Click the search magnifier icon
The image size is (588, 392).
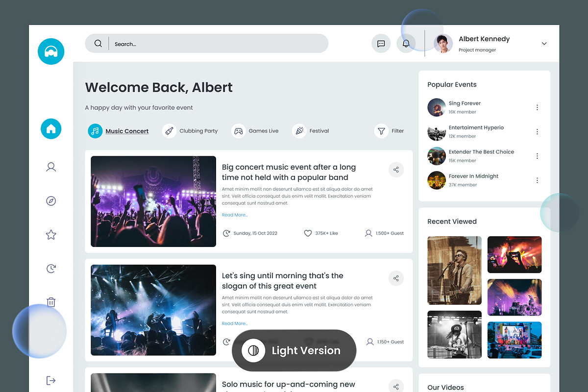(98, 44)
